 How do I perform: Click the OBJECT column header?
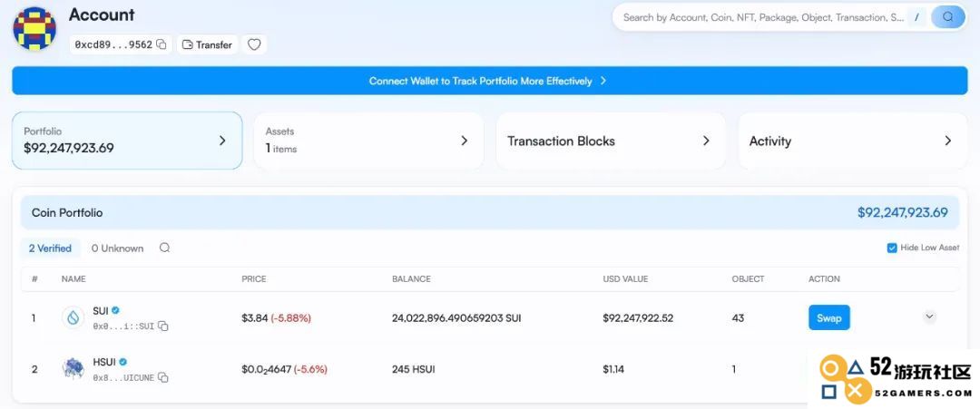(x=748, y=278)
